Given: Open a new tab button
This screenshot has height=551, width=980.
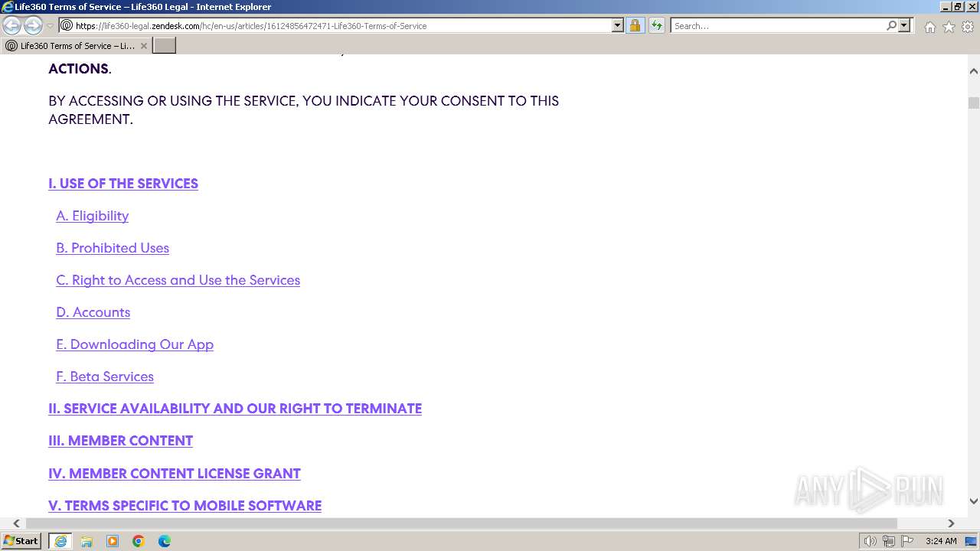Looking at the screenshot, I should point(165,46).
